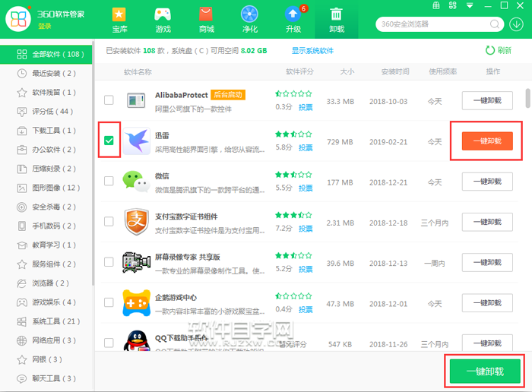The height and width of the screenshot is (392, 532).
Task: Click the 屏幕录像专家 camera icon
Action: tap(136, 262)
